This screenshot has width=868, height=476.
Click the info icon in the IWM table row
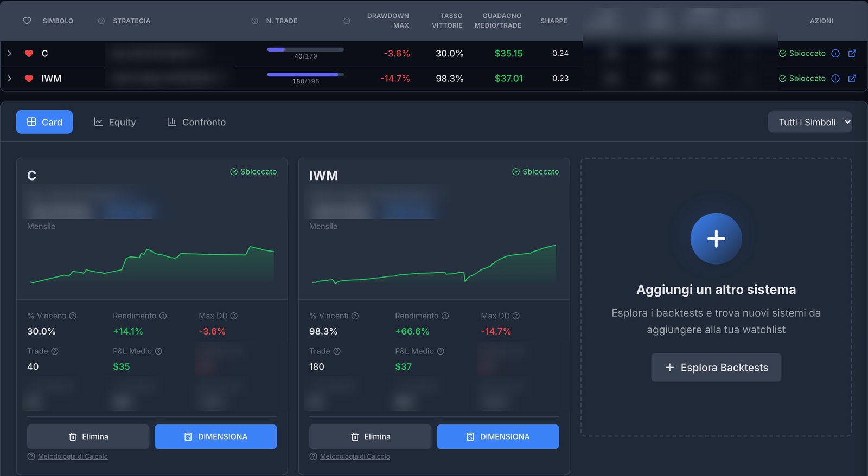pos(835,79)
